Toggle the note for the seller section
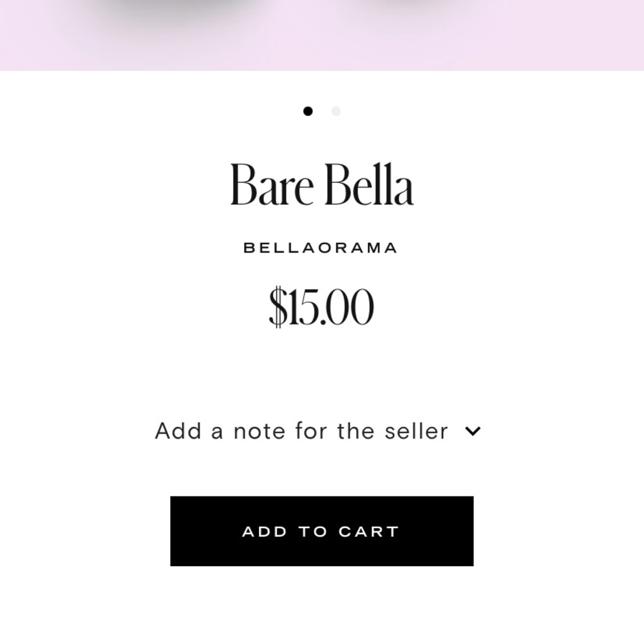 (x=317, y=431)
